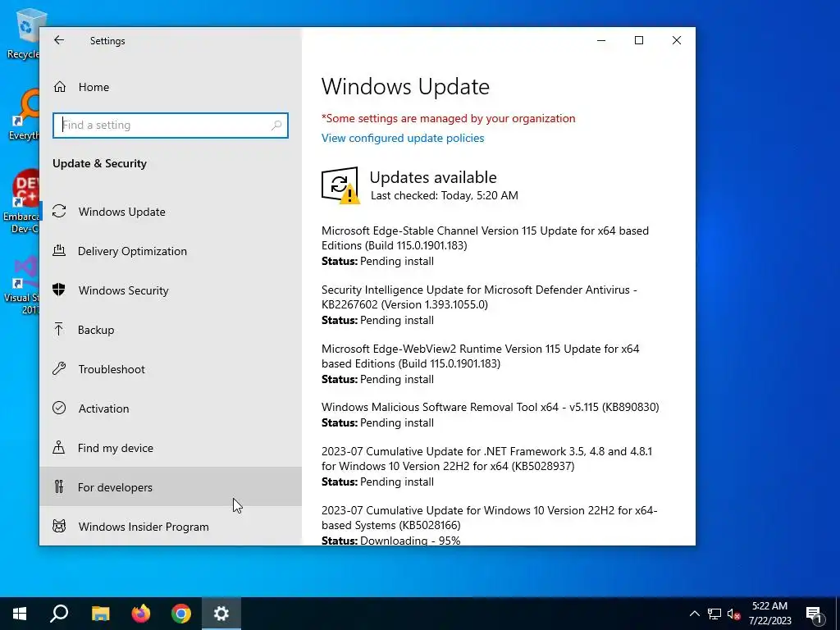Viewport: 840px width, 630px height.
Task: Maximize the Settings window
Action: [x=639, y=40]
